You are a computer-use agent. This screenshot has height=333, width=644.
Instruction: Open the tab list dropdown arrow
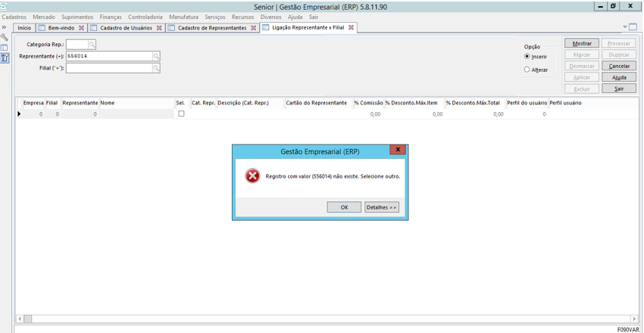click(x=625, y=27)
